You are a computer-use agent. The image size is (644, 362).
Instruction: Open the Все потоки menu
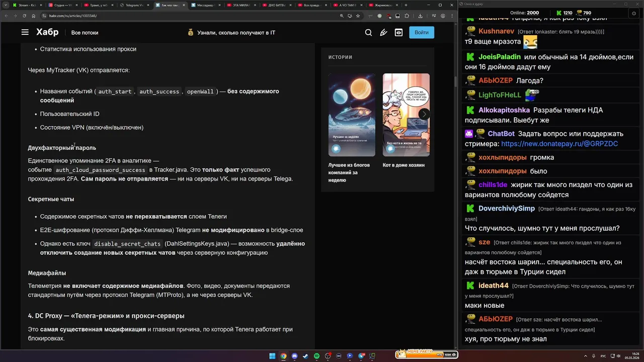tap(85, 33)
